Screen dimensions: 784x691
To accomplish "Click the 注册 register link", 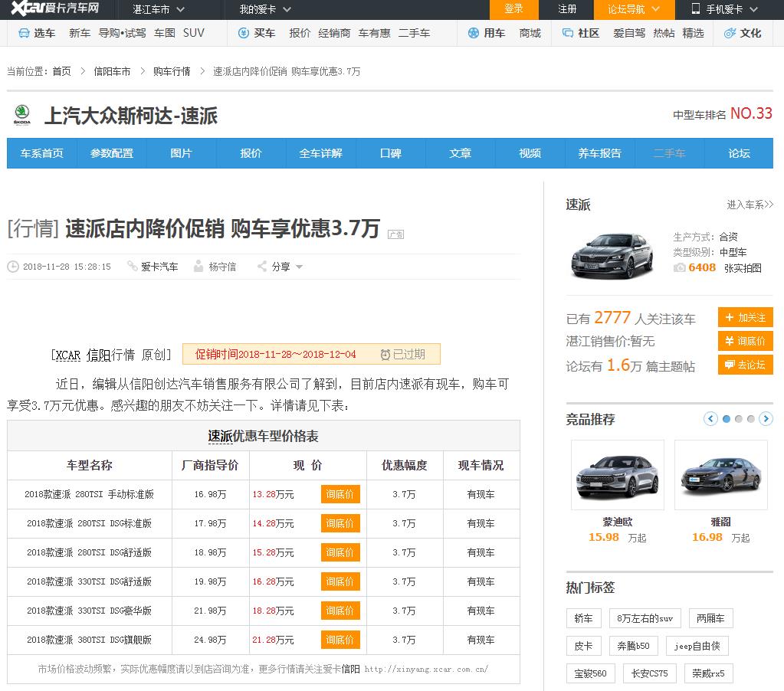I will [x=567, y=9].
